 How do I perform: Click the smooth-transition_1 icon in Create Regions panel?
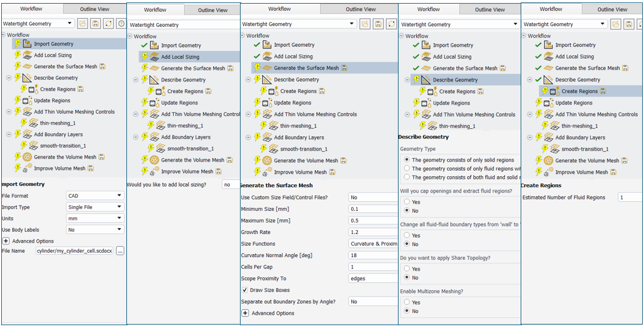555,149
